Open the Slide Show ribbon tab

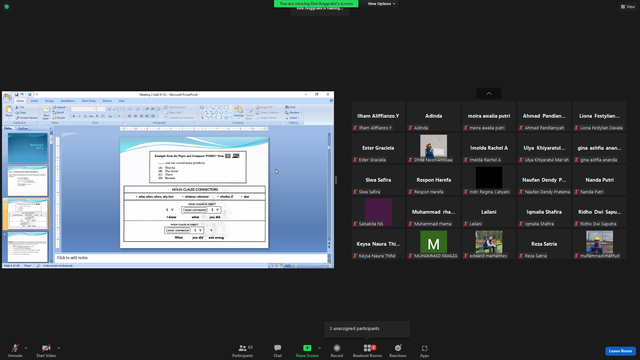(x=89, y=101)
